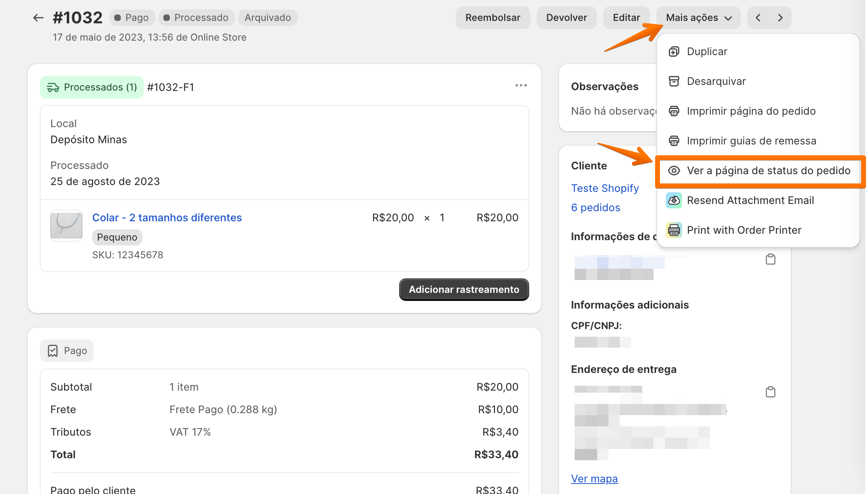Collapse the Mais ações dropdown
The width and height of the screenshot is (868, 494).
point(698,18)
